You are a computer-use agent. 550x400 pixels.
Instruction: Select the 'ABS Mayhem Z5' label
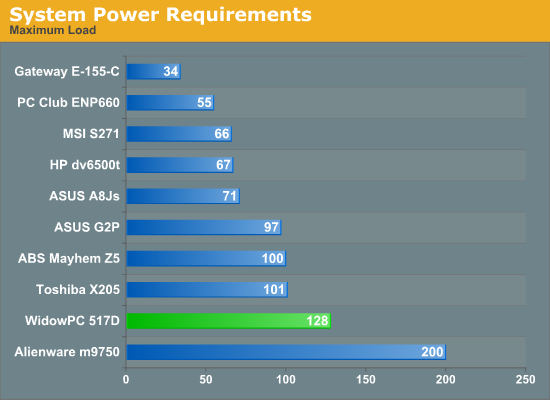point(69,258)
